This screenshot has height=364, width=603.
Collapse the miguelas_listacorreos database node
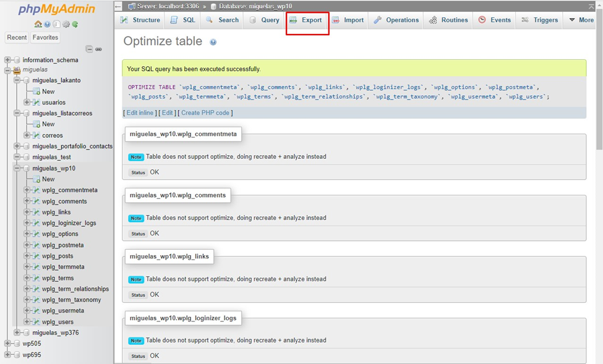[x=17, y=113]
